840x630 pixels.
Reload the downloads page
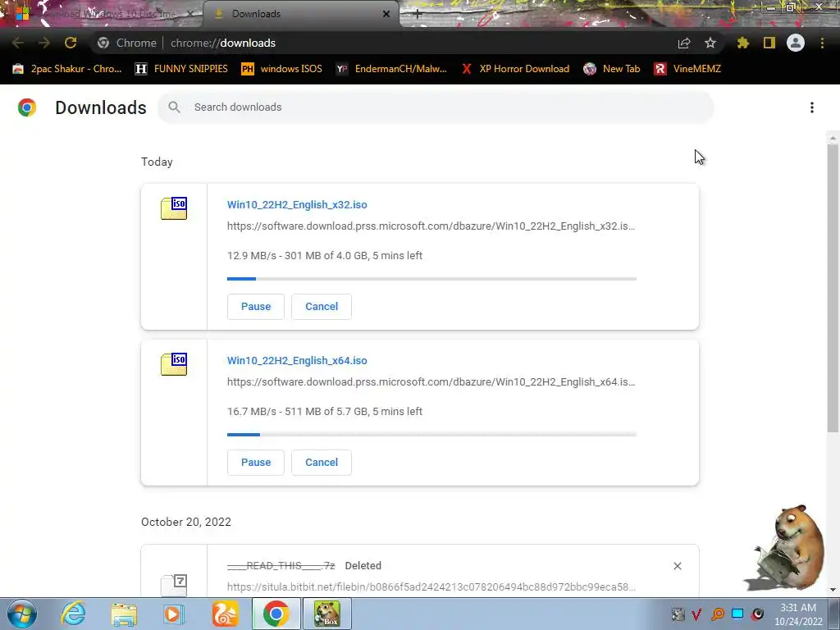click(71, 43)
